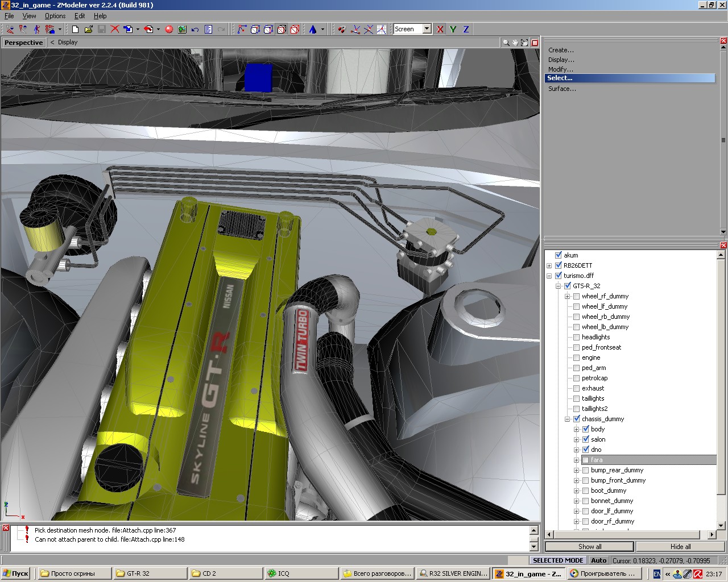The height and width of the screenshot is (582, 728).
Task: Open the Windows Start (Пуск) button
Action: 15,573
